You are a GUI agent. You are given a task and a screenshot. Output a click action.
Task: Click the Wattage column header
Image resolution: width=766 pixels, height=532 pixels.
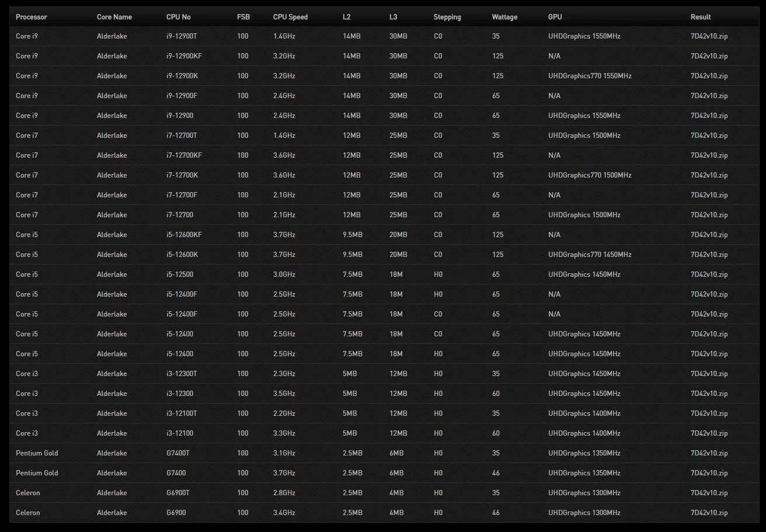coord(504,17)
